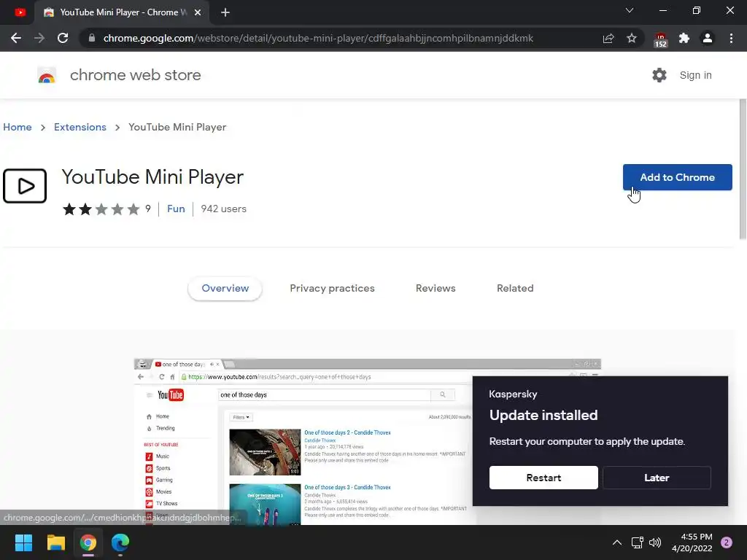Open Chrome three-dot menu
This screenshot has height=560, width=747.
tap(731, 38)
